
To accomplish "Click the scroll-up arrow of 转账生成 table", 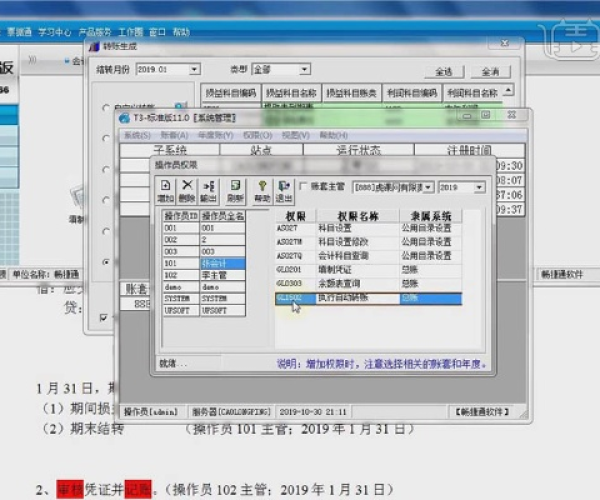I will point(508,91).
